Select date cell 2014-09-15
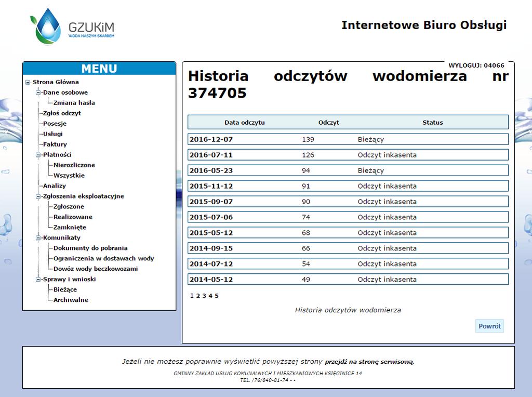Image resolution: width=532 pixels, height=397 pixels. [211, 249]
